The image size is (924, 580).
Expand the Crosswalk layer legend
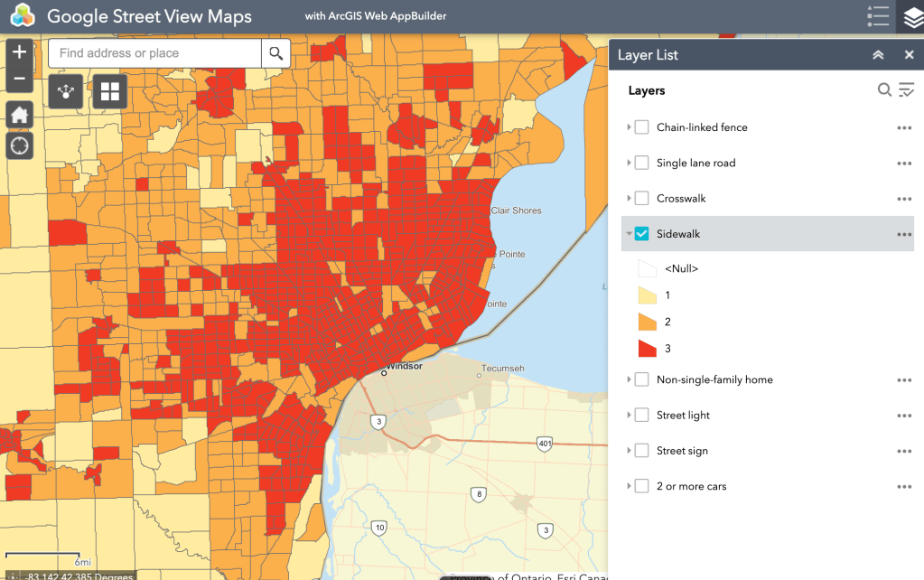(x=629, y=199)
